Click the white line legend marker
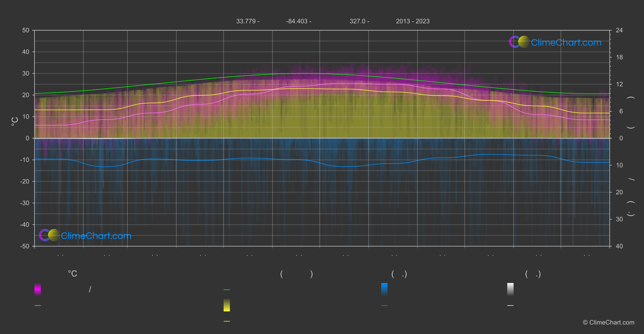 click(x=511, y=306)
